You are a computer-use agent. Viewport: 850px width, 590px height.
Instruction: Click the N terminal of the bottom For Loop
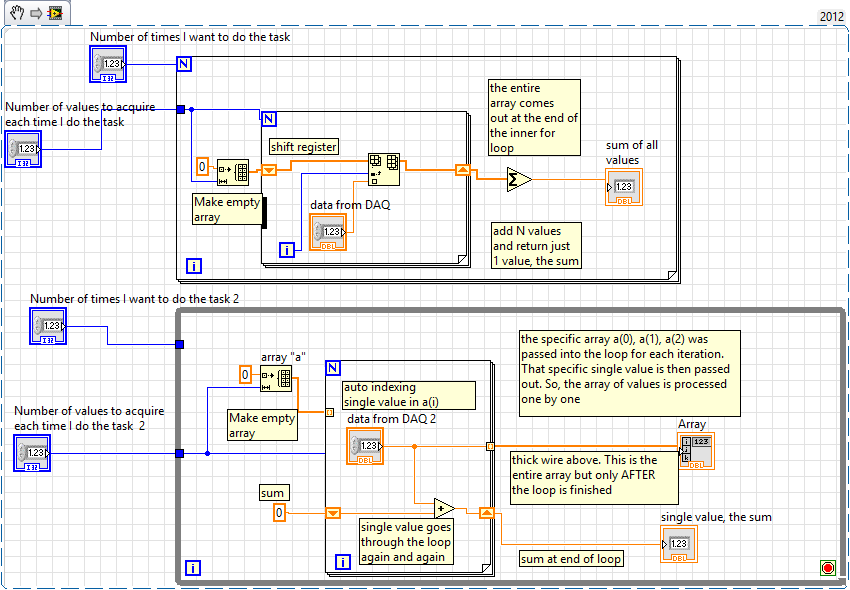pos(333,368)
